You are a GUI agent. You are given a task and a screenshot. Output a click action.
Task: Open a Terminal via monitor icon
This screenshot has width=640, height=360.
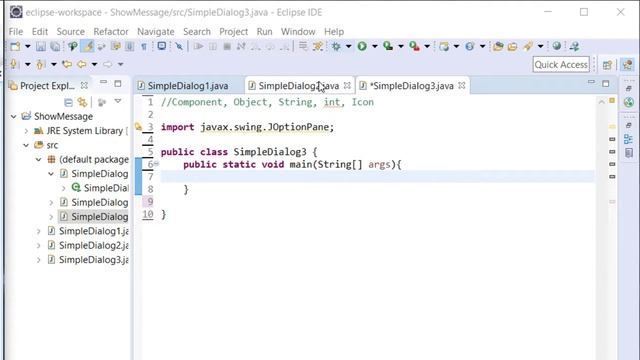(162, 46)
